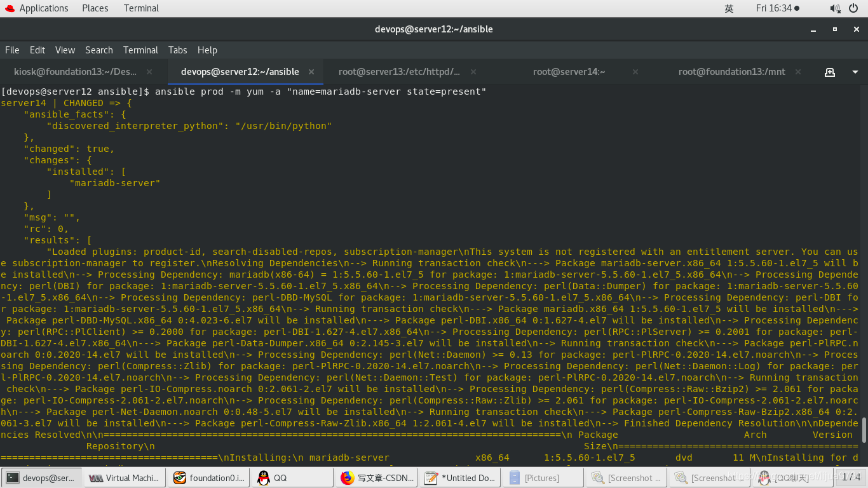The height and width of the screenshot is (488, 868).
Task: Click the Pictures folder icon in taskbar
Action: [x=515, y=478]
